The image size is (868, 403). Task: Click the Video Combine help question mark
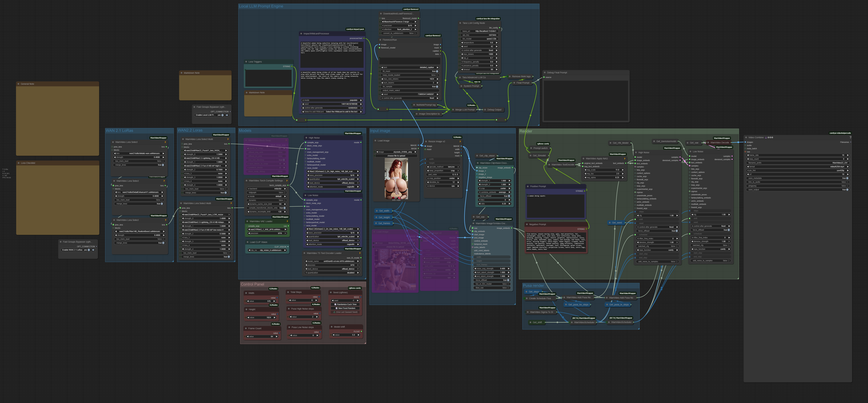850,137
